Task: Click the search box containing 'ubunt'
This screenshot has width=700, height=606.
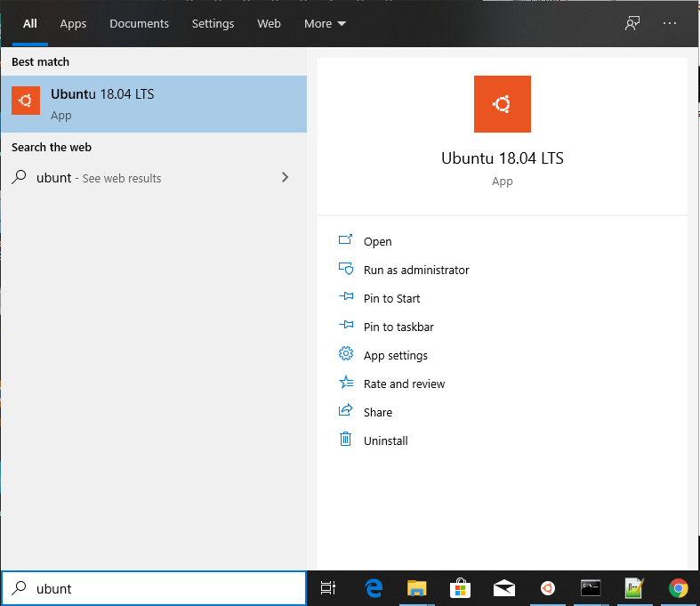Action: click(165, 588)
